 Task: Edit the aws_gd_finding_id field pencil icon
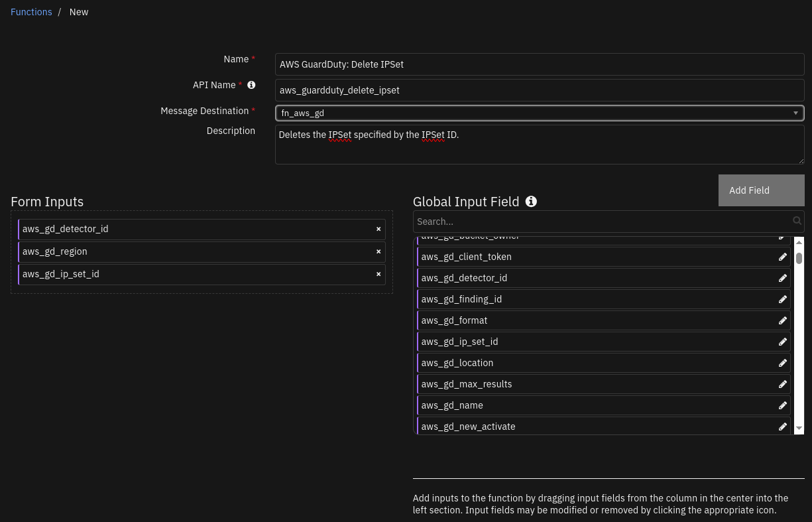783,299
